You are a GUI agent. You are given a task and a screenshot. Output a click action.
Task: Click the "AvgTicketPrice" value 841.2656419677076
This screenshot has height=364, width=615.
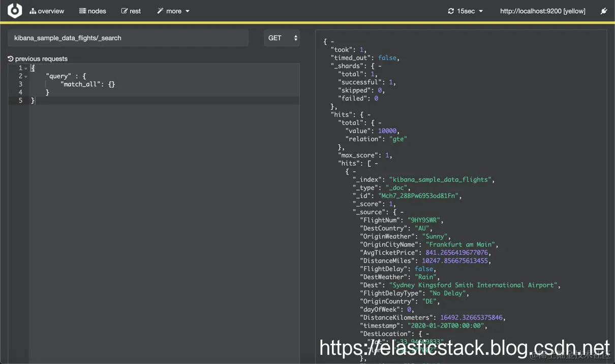point(457,253)
